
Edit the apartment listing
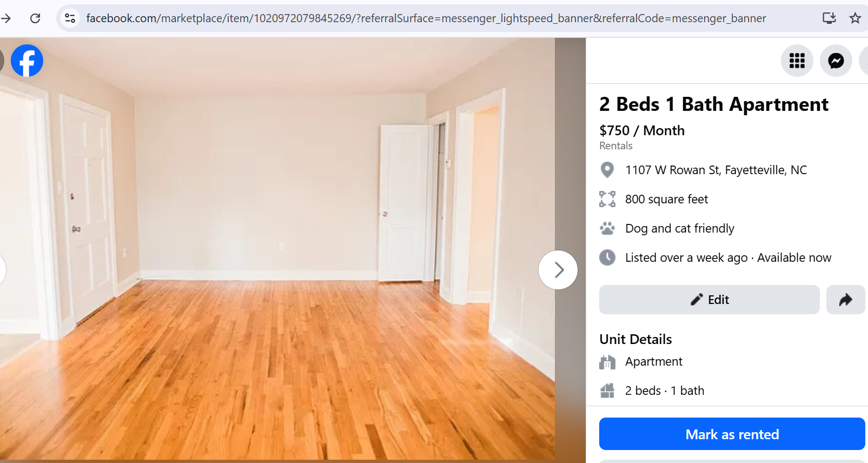click(x=709, y=300)
